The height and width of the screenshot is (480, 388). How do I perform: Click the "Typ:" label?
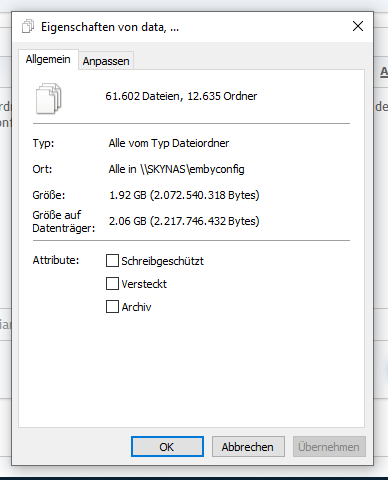pos(43,143)
